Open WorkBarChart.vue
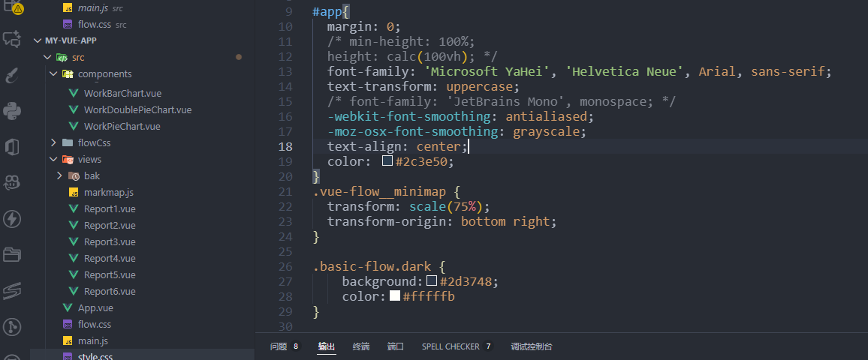 (x=122, y=94)
